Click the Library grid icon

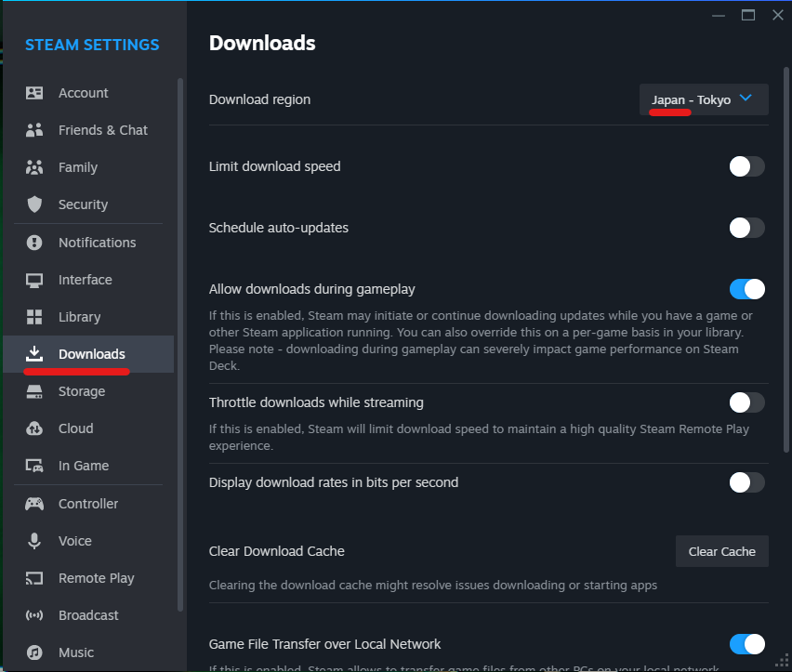click(34, 317)
